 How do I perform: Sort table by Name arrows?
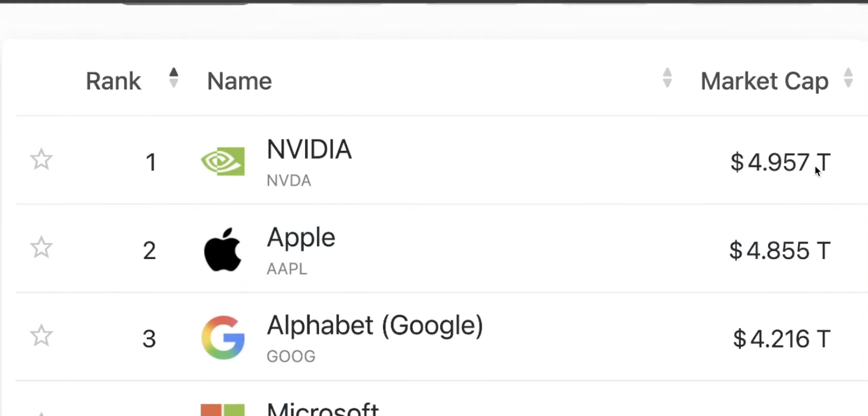(x=667, y=78)
